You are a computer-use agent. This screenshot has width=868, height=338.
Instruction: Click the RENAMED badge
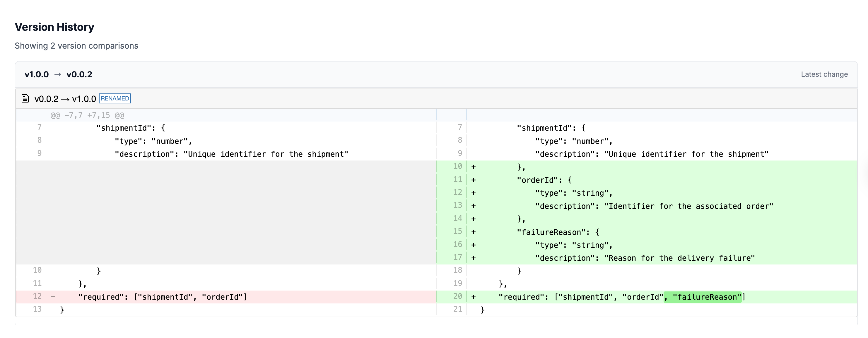pyautogui.click(x=115, y=98)
